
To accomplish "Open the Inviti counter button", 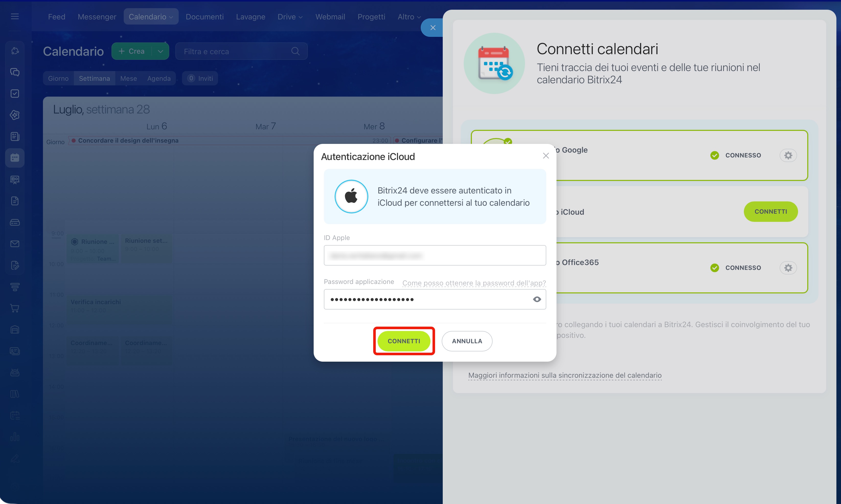I will 200,78.
